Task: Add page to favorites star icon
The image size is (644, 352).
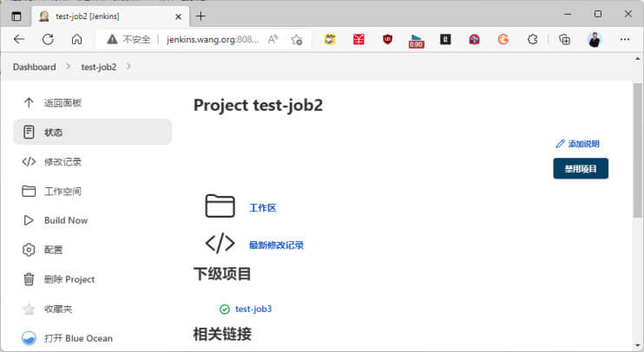Action: pos(297,39)
